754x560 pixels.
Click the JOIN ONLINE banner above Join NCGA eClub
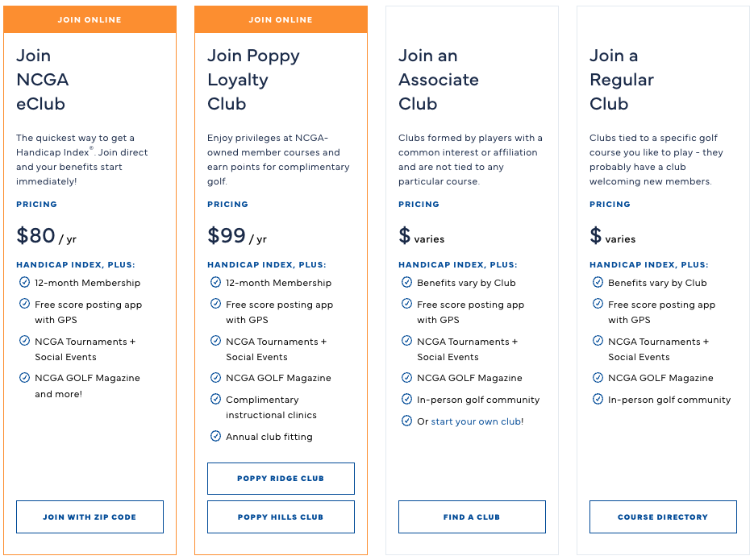(x=90, y=19)
